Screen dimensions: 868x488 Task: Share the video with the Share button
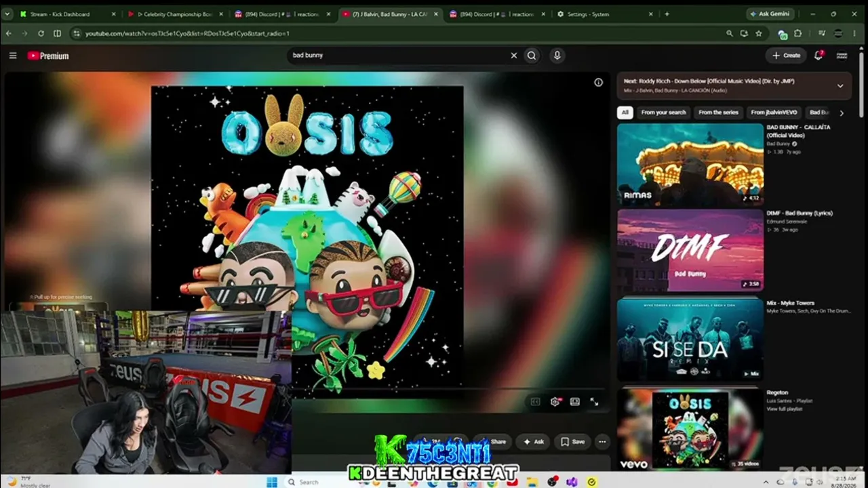(x=492, y=442)
